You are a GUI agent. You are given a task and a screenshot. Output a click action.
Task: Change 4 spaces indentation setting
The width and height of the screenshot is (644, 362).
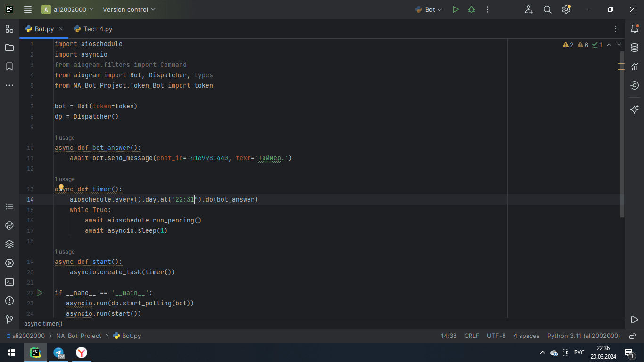526,336
